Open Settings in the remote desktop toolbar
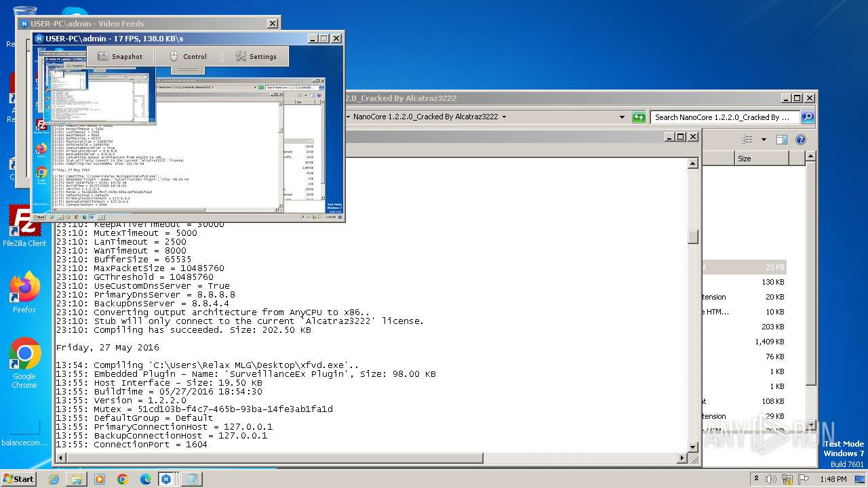 click(x=256, y=56)
